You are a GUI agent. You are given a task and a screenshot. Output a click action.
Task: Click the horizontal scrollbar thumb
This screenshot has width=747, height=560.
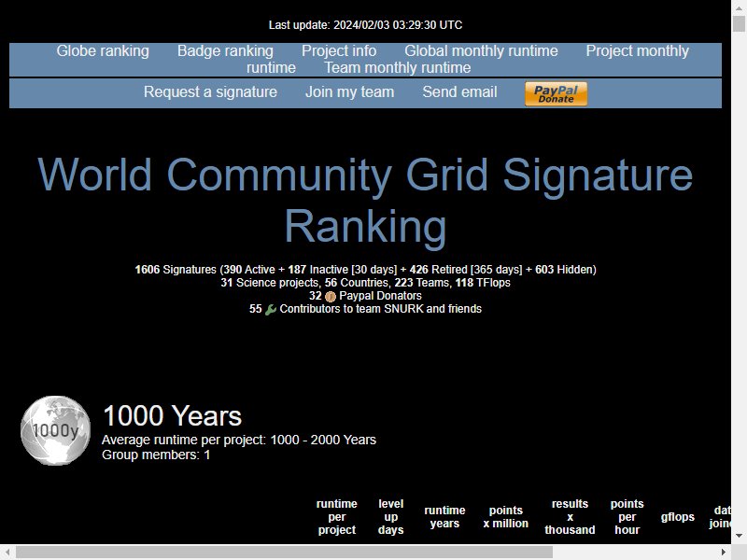(x=285, y=552)
